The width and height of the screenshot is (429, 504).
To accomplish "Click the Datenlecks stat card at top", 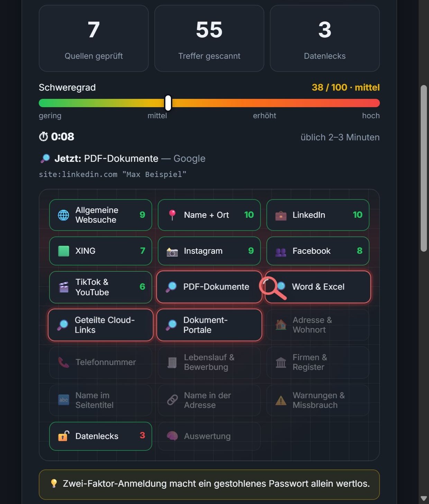I will click(325, 38).
